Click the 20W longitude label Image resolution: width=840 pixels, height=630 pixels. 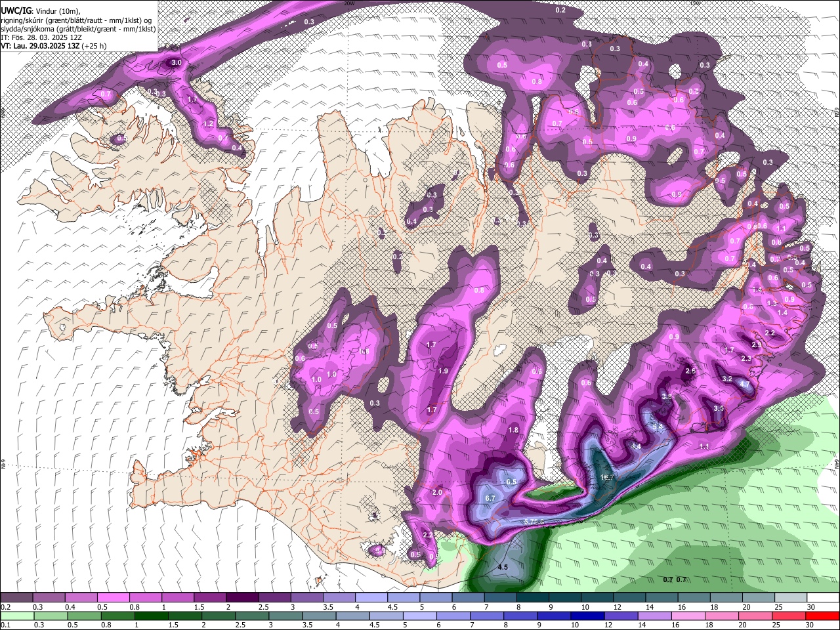coord(349,3)
